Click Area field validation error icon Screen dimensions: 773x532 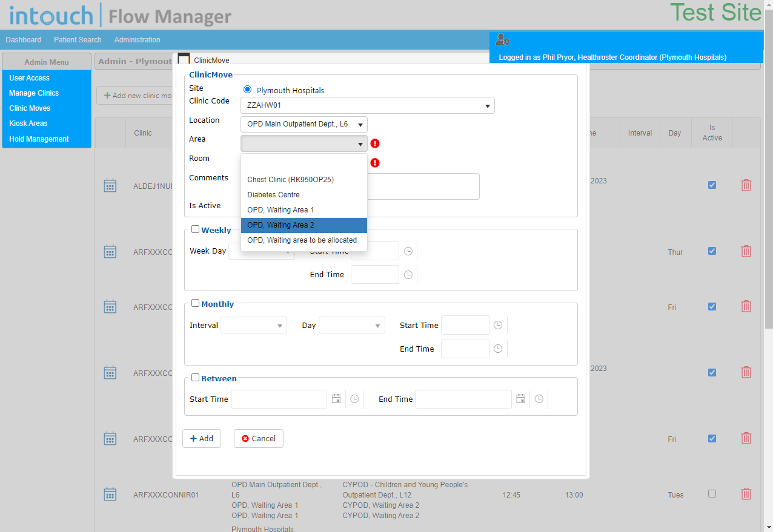point(375,143)
